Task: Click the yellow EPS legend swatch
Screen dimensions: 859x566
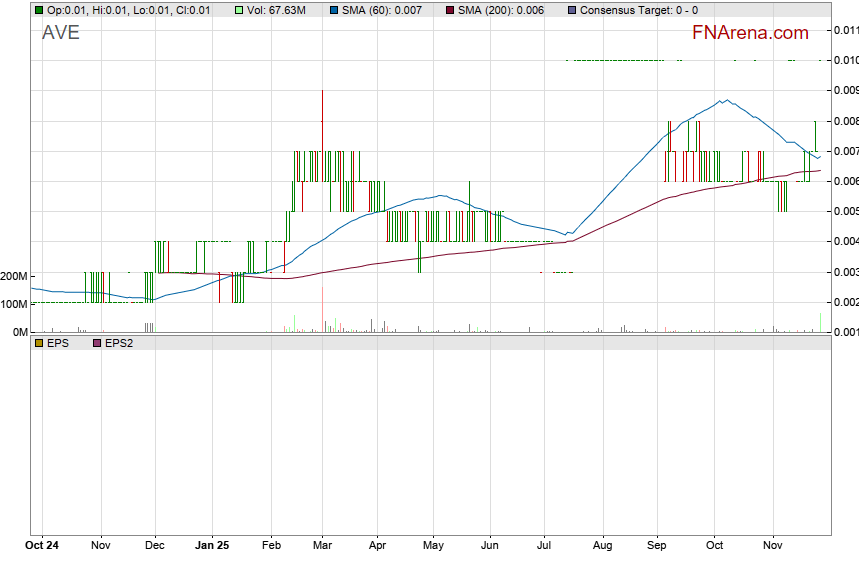Action: pyautogui.click(x=39, y=343)
